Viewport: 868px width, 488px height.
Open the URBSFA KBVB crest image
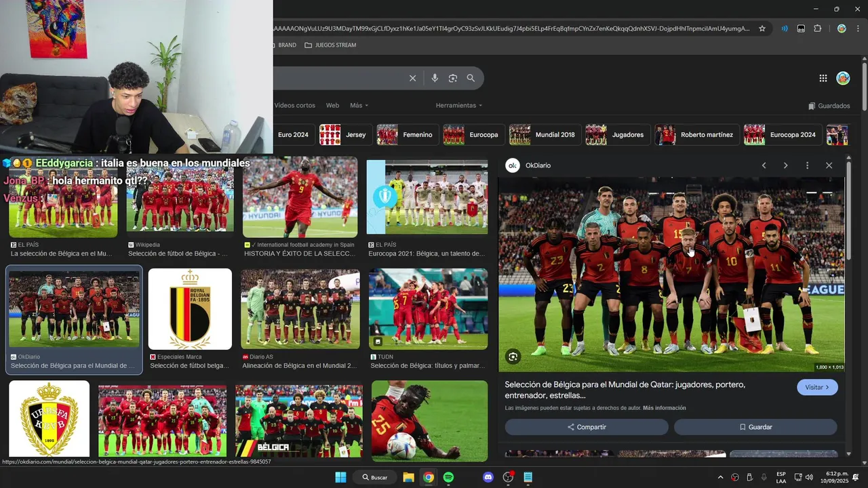[x=49, y=418]
